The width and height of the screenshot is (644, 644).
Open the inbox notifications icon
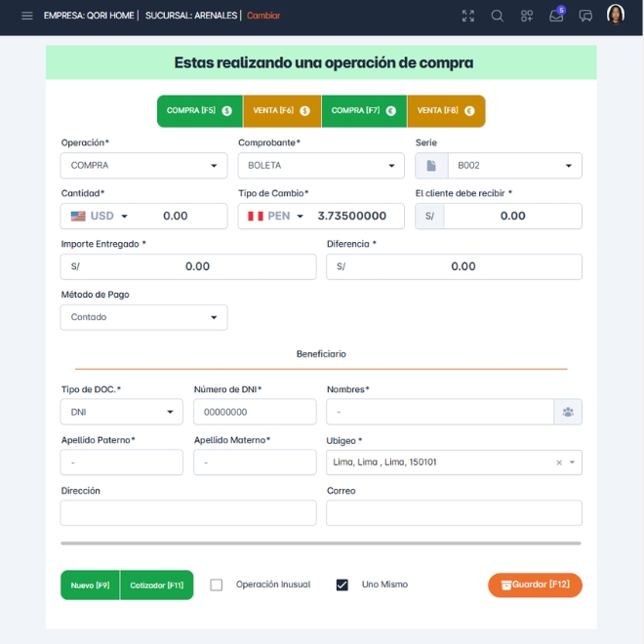coord(556,16)
